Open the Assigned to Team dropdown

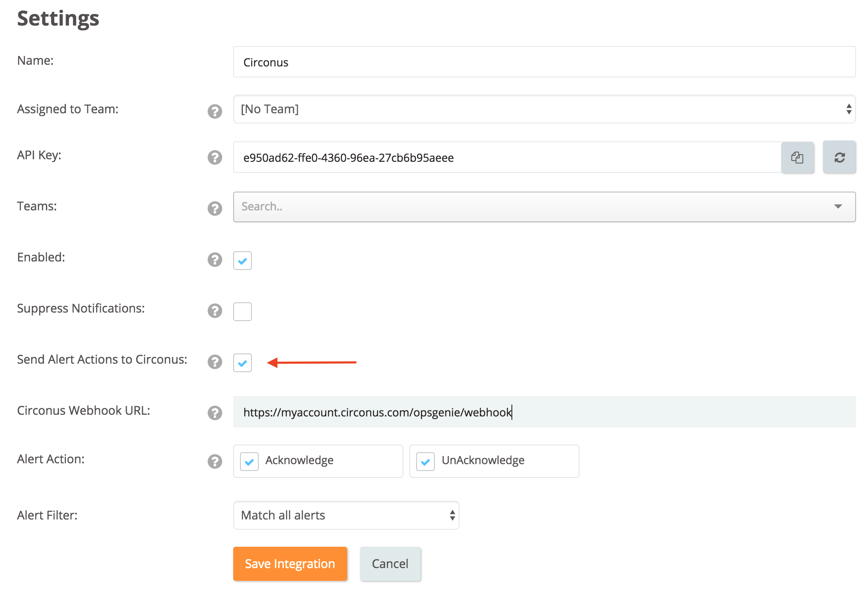[544, 109]
